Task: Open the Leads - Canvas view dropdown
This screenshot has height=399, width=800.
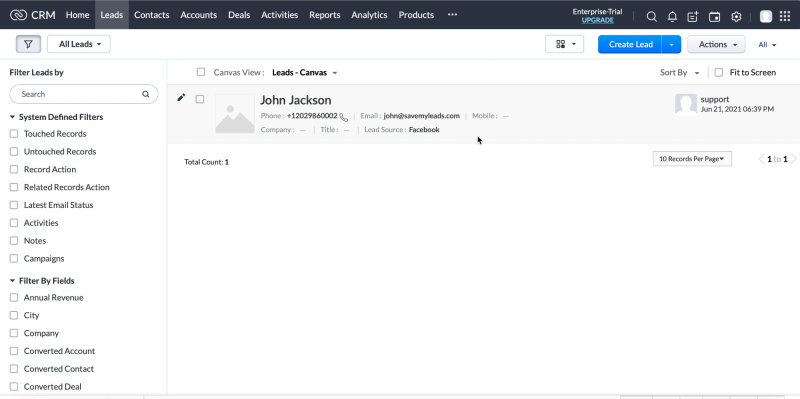Action: pyautogui.click(x=305, y=72)
